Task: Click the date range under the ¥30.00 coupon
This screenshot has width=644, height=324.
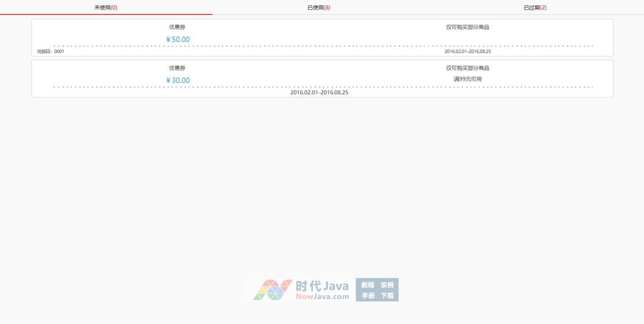Action: pyautogui.click(x=319, y=93)
